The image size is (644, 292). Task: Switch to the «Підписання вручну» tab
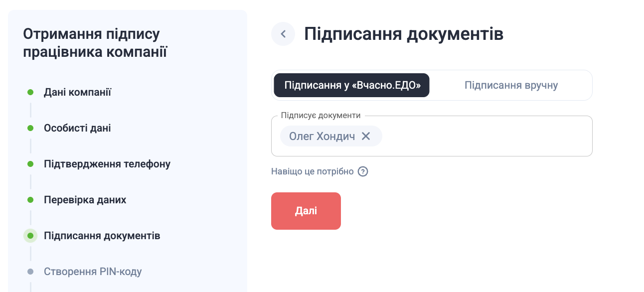(511, 85)
